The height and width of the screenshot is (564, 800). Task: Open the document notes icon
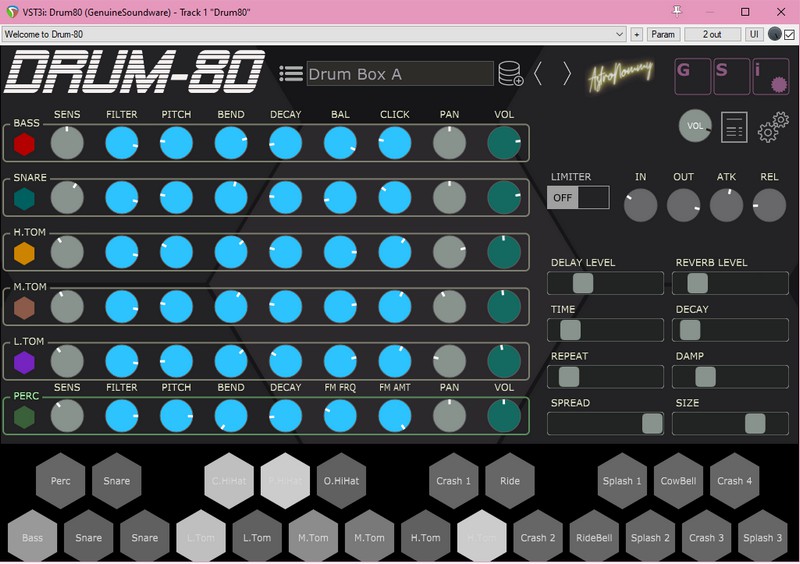point(734,127)
